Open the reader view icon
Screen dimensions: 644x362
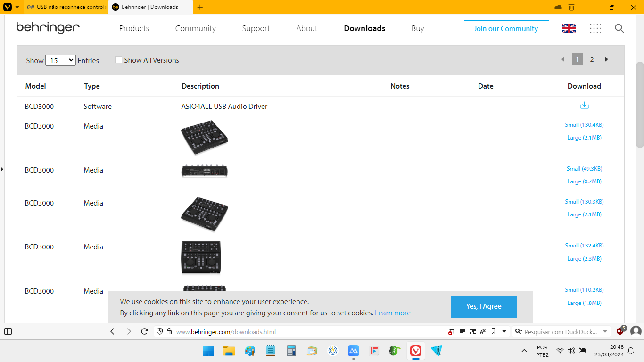pyautogui.click(x=462, y=331)
